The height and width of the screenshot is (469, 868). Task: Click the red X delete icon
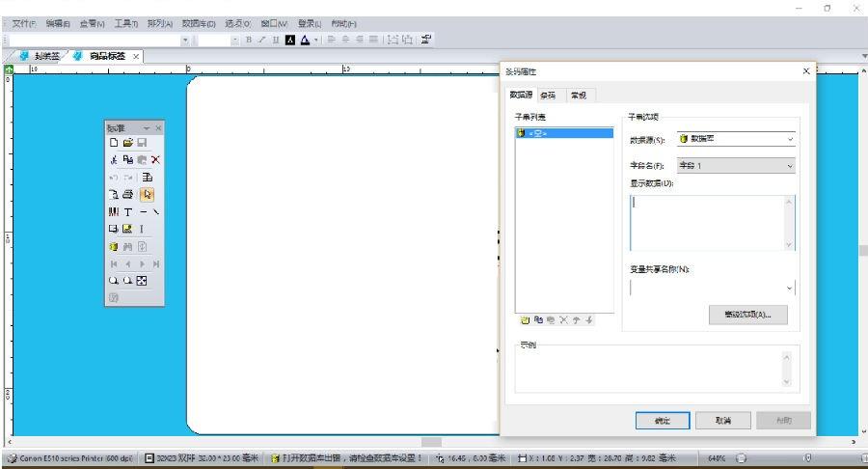point(154,159)
